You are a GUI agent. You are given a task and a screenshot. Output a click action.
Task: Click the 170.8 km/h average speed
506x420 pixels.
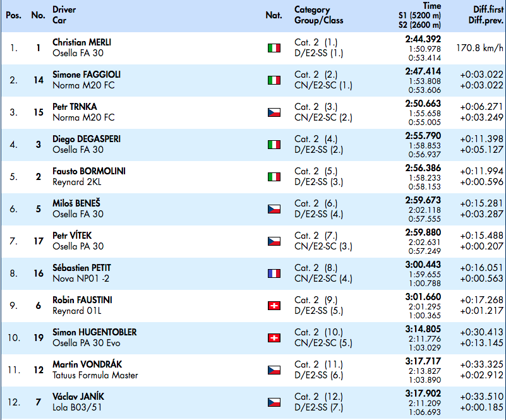[480, 48]
